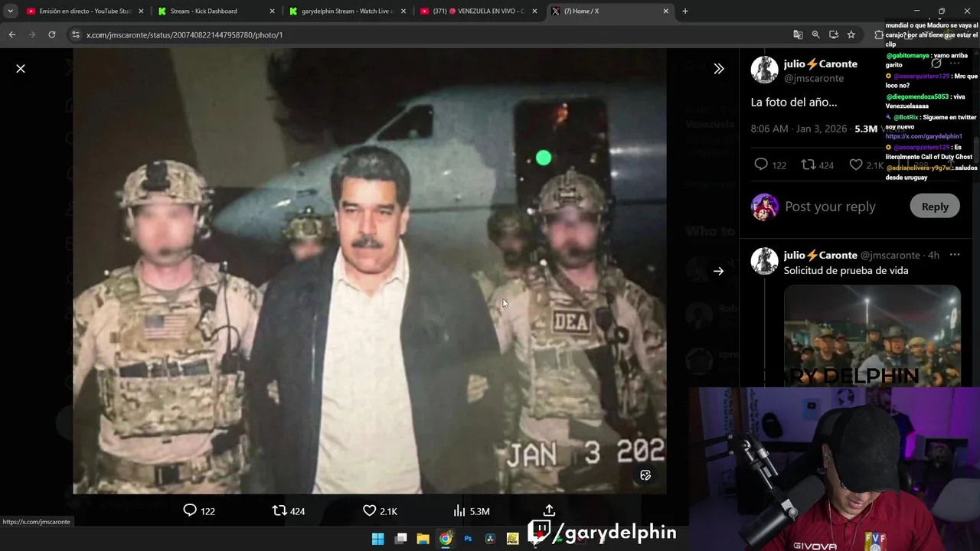Click the julio Caronte display name at top
Screen dimensions: 980x551
pos(820,64)
